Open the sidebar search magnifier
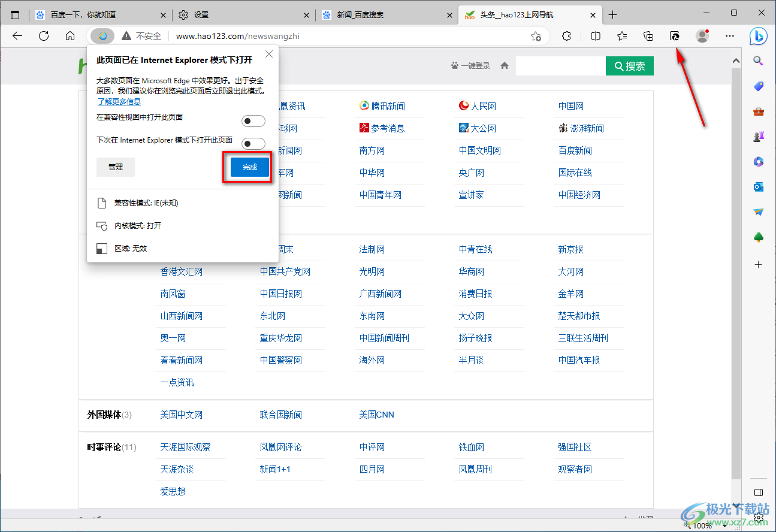Screen dimensions: 776x532 coord(759,61)
